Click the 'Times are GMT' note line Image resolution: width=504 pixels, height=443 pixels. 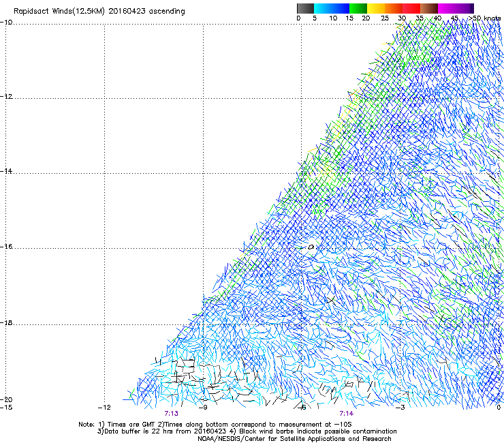(x=215, y=425)
